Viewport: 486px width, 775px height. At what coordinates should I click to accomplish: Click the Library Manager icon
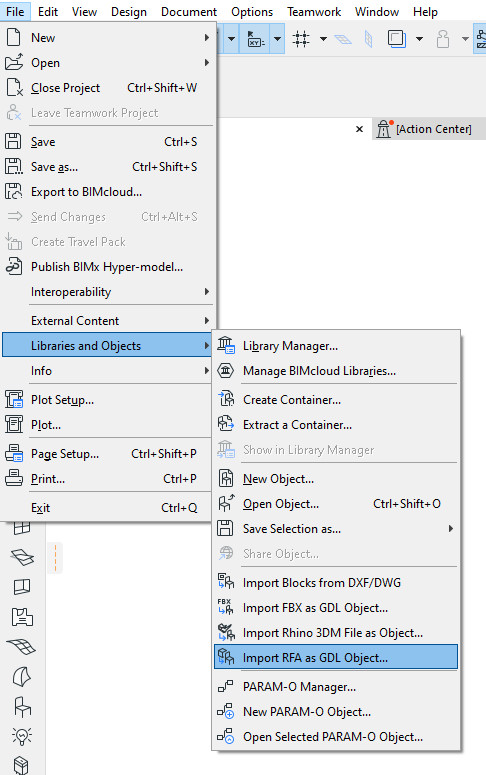click(x=226, y=345)
